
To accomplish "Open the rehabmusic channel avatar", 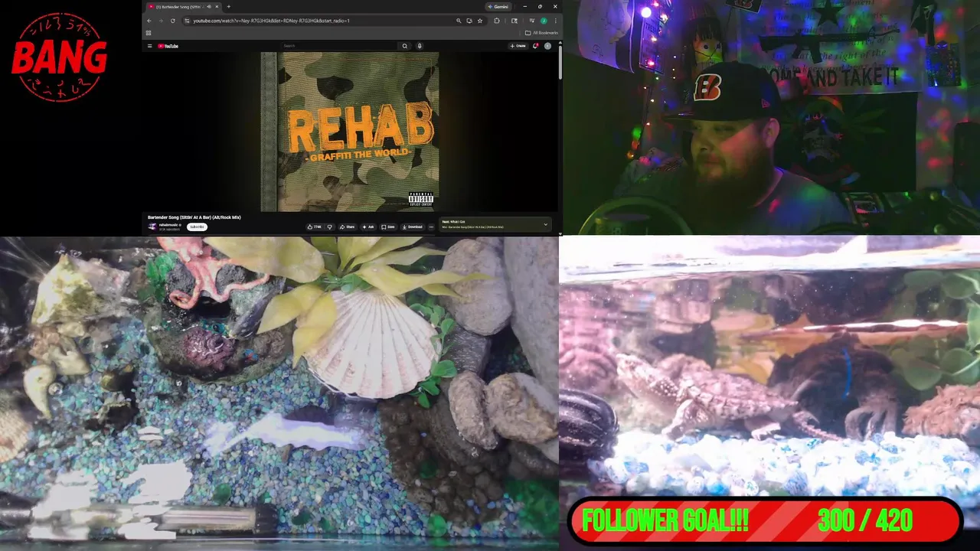I will pyautogui.click(x=152, y=227).
